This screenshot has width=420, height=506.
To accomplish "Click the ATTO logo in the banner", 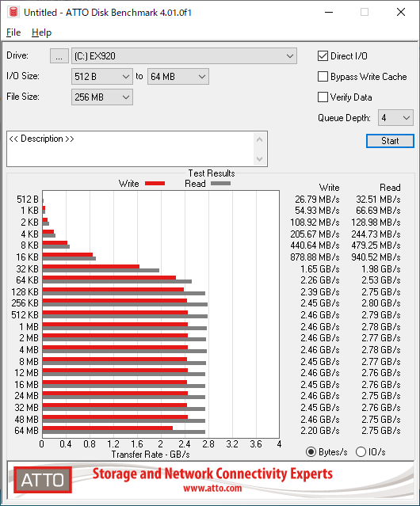I will point(43,480).
